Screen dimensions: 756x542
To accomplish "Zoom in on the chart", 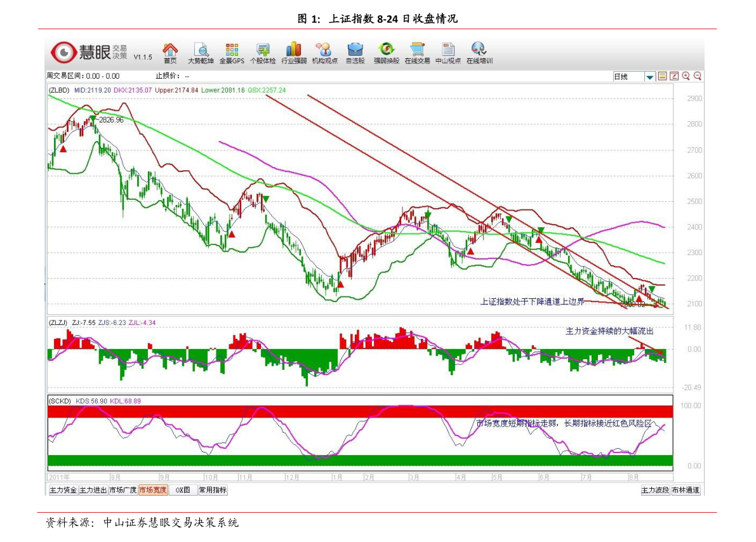I will tap(686, 76).
